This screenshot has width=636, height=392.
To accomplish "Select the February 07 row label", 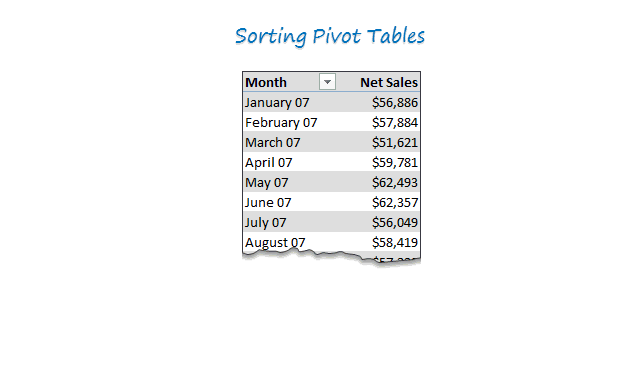I will point(281,123).
